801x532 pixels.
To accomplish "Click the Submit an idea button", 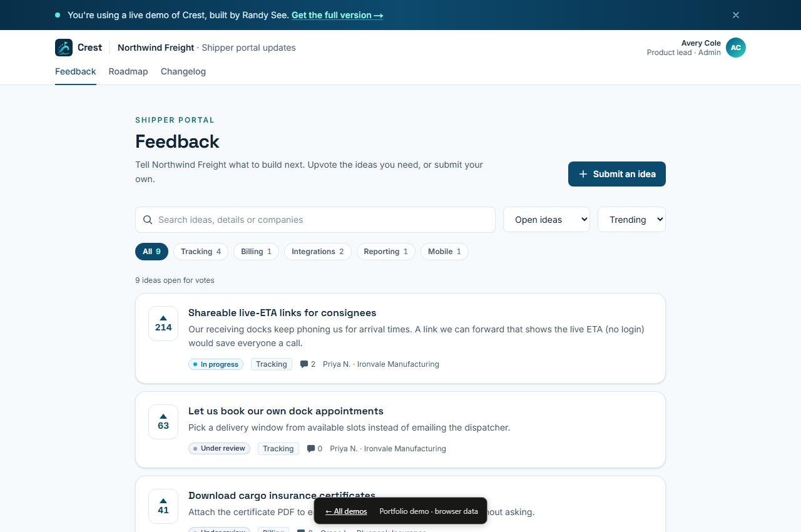I will [617, 174].
